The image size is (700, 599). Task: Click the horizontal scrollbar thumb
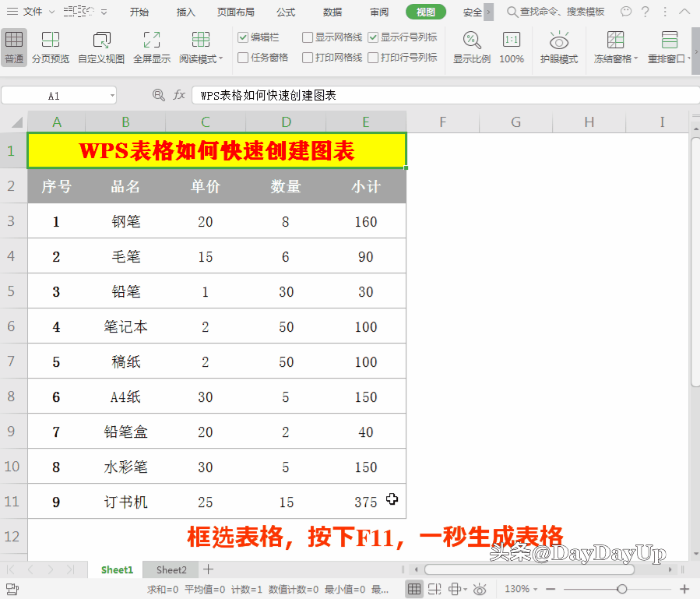point(529,569)
